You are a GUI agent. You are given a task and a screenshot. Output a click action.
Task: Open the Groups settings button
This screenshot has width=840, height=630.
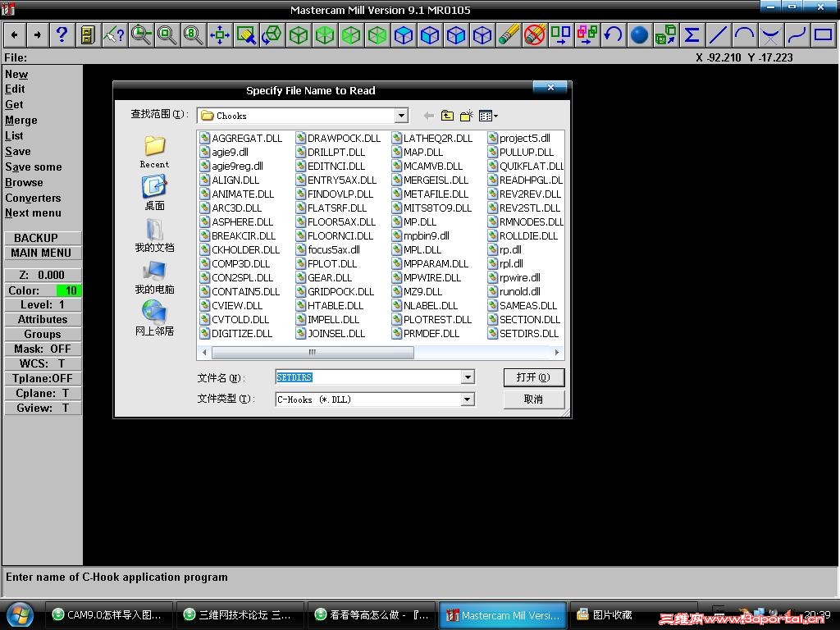(x=43, y=335)
